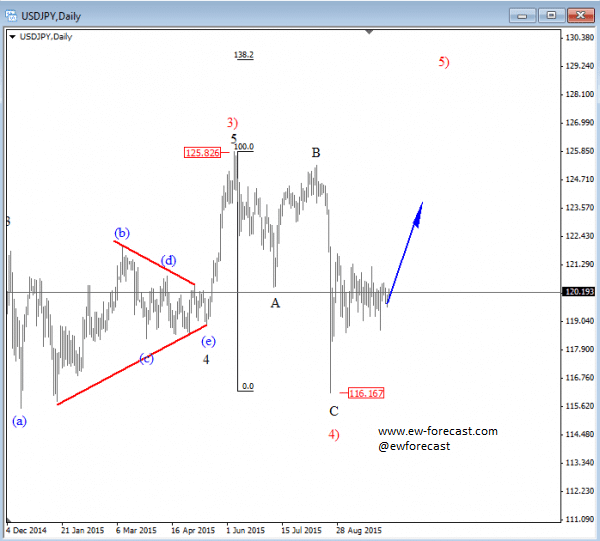Select the red wave label 4)
The image size is (600, 541).
[334, 435]
